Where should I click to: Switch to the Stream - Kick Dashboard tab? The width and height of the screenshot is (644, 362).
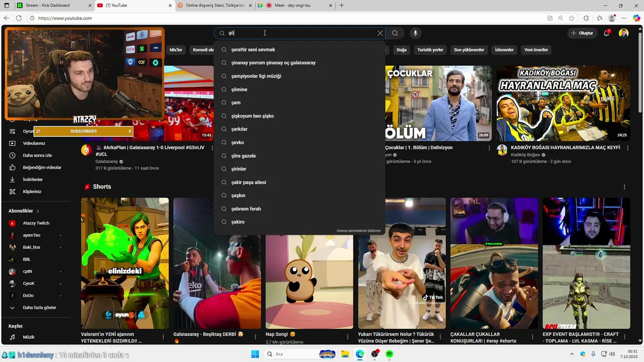(54, 6)
